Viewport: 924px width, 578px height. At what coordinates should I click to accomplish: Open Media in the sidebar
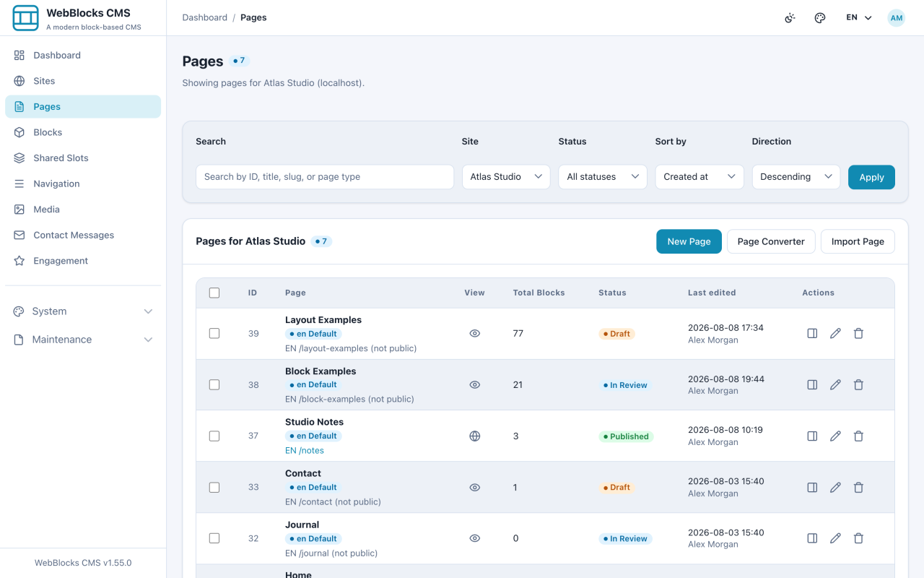click(x=83, y=210)
